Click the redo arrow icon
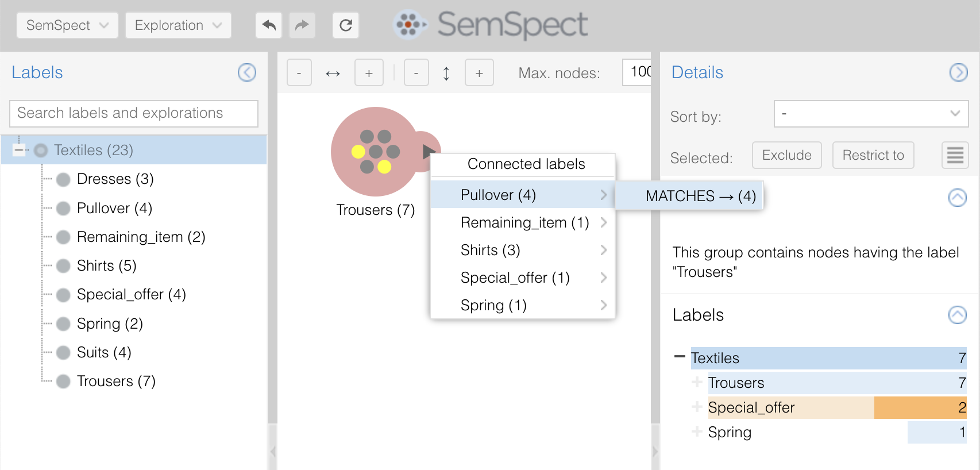This screenshot has height=470, width=980. pos(302,25)
